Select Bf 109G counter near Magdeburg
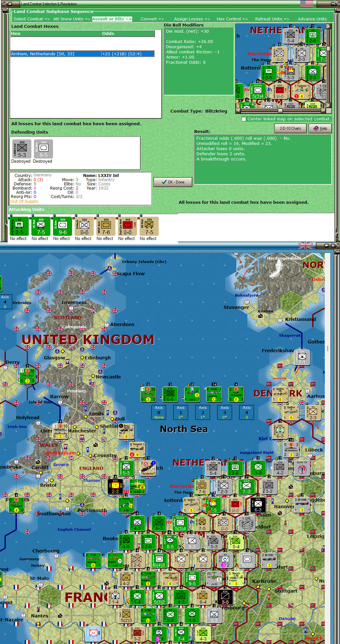Image resolution: width=340 pixels, height=644 pixels. 302,505
